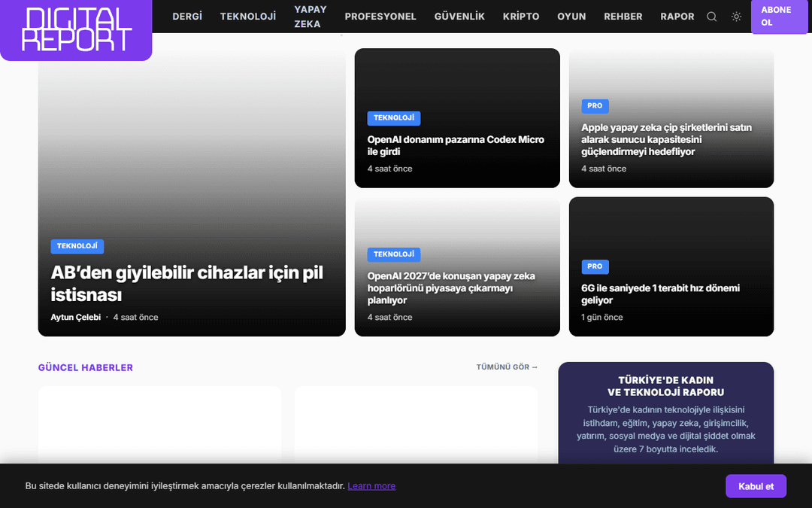Viewport: 812px width, 508px height.
Task: Open TÜMÜNÜ GÖR link for latest news
Action: 507,367
